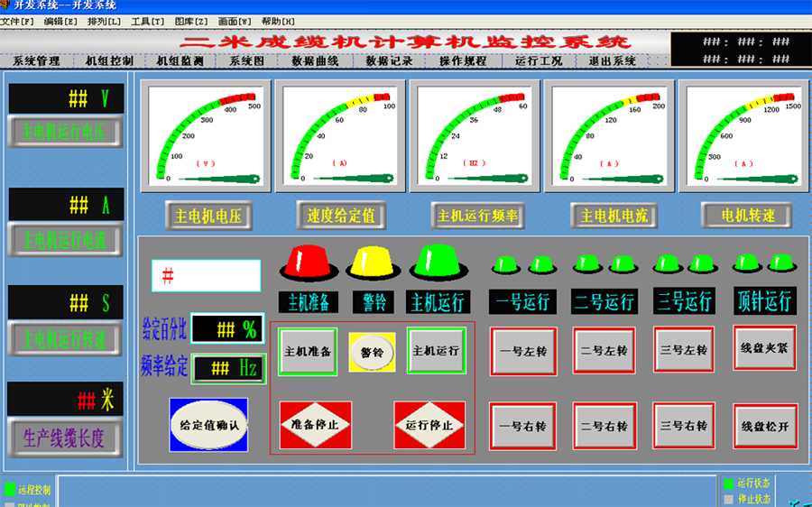The height and width of the screenshot is (507, 812).
Task: Open the 文件[F] menu
Action: 17,21
